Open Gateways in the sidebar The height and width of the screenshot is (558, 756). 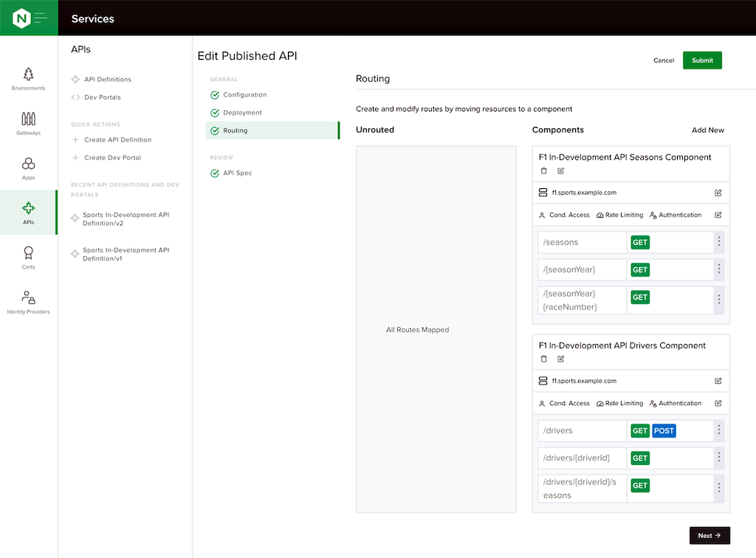coord(29,123)
